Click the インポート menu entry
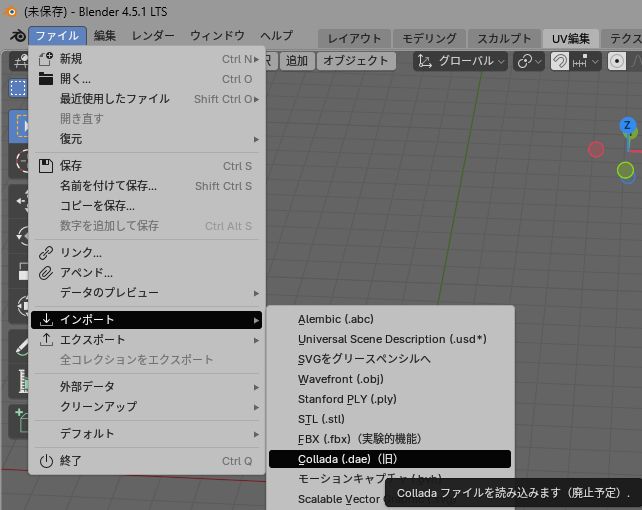The image size is (642, 510). pos(147,320)
